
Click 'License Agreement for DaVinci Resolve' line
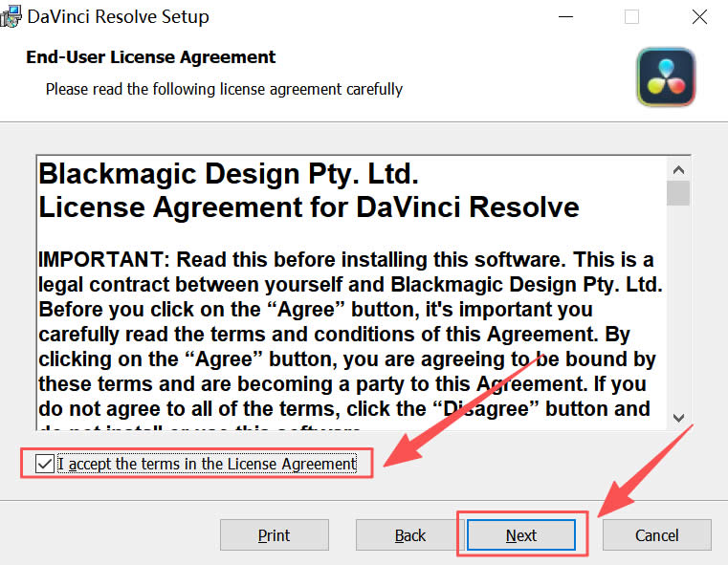click(x=309, y=206)
